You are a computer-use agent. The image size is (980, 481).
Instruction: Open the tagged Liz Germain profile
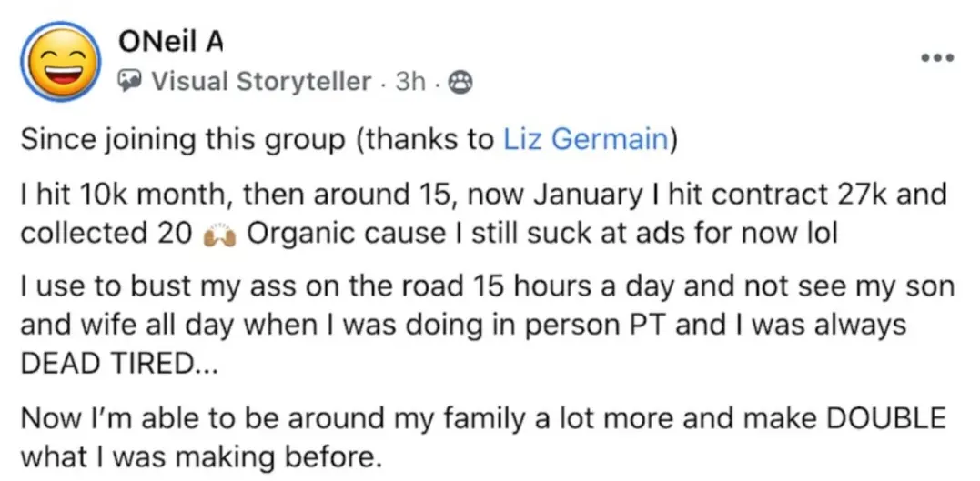[586, 141]
